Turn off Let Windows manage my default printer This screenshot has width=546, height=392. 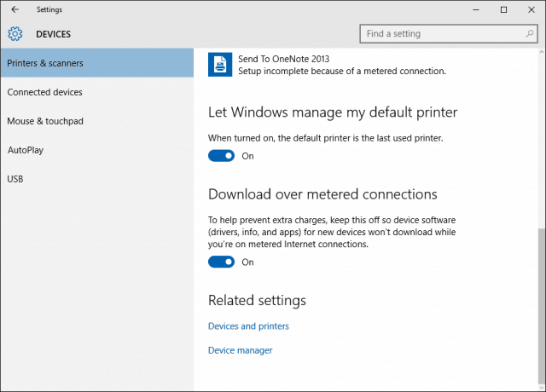(222, 156)
